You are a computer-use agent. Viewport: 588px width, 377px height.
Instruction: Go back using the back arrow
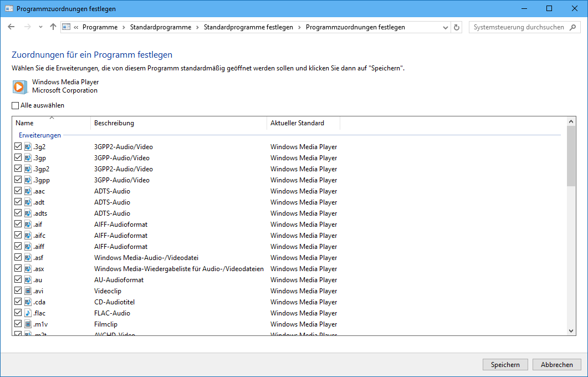pos(11,27)
